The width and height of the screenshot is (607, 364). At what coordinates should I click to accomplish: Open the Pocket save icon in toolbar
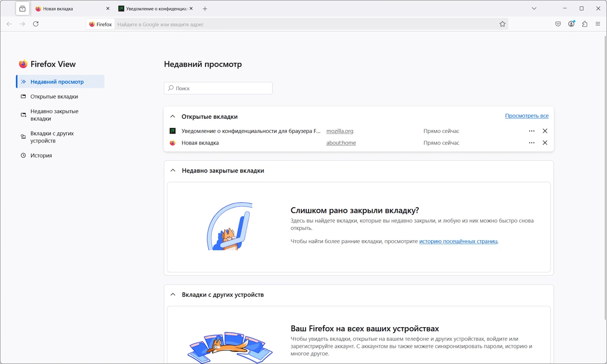tap(558, 24)
